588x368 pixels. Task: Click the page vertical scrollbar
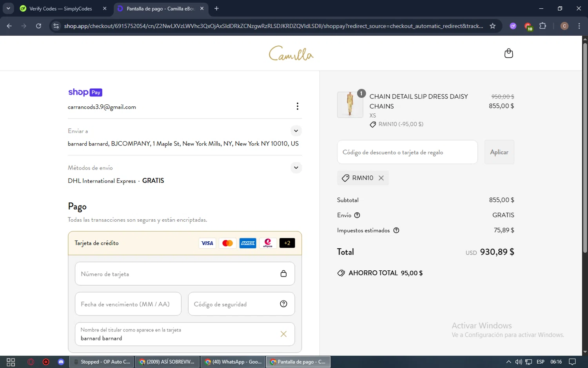pos(585,147)
